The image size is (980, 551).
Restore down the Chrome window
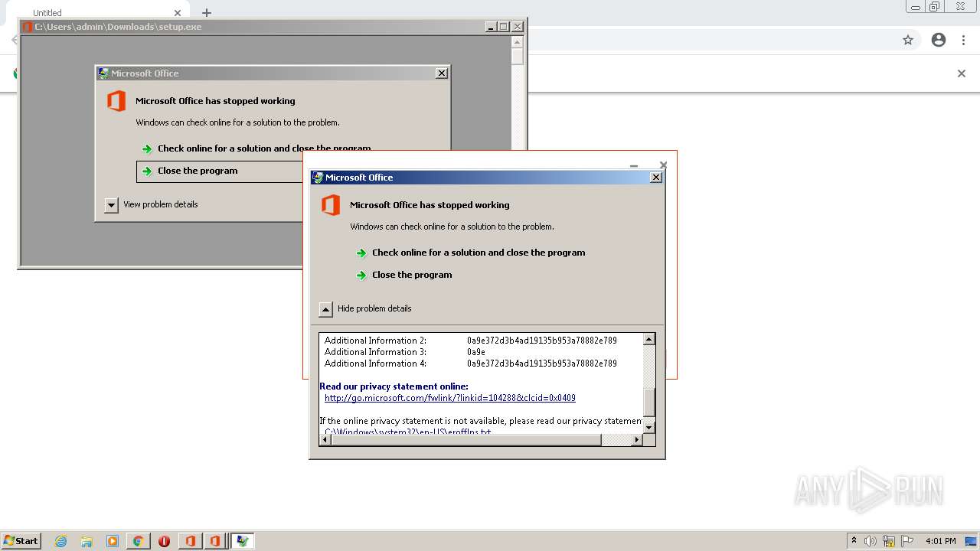coord(935,7)
